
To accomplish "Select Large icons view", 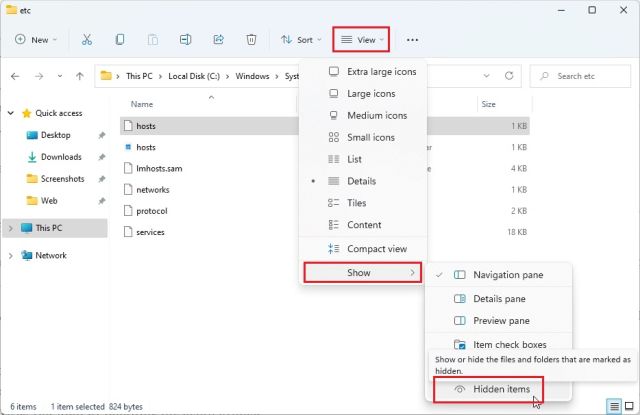I will [363, 93].
